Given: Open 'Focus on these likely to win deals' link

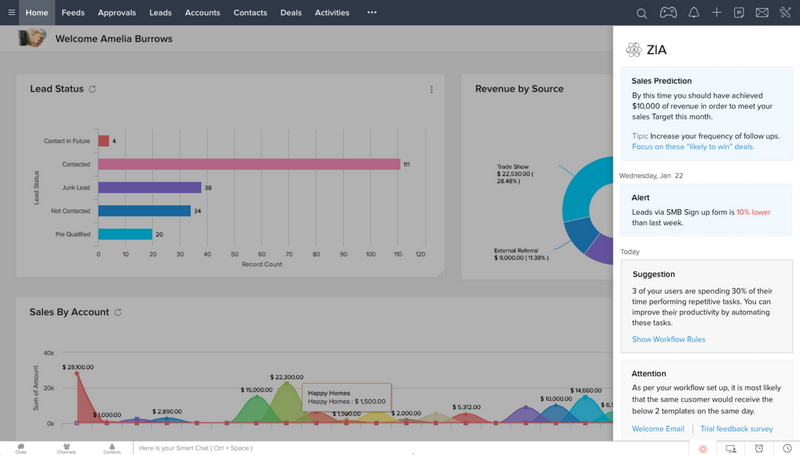Looking at the screenshot, I should [x=693, y=147].
